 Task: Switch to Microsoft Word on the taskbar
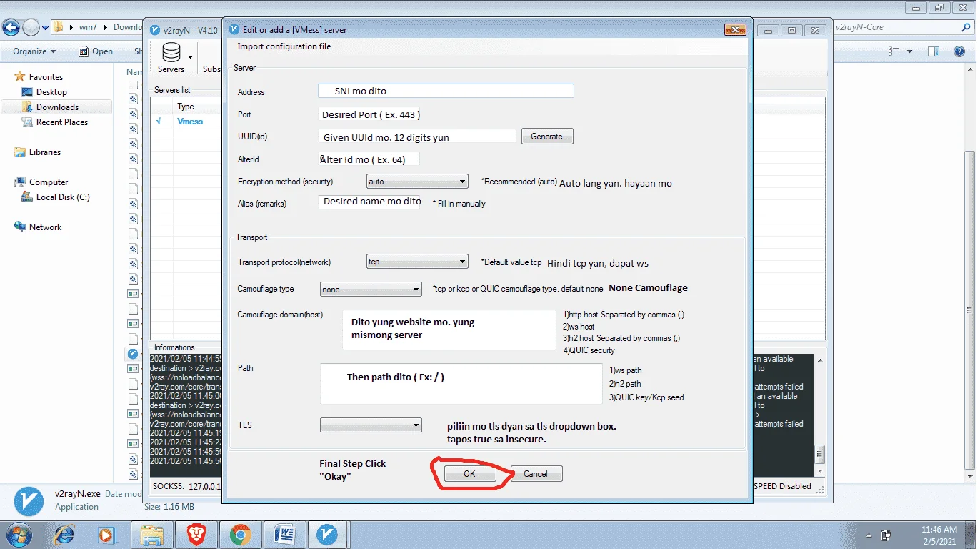(284, 534)
